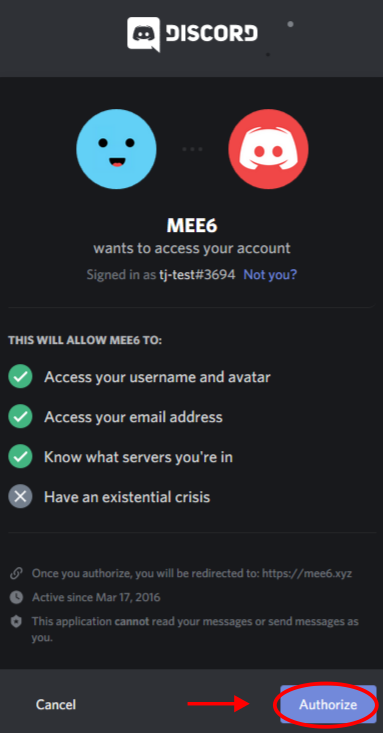
Task: Click the blue MEE6 smiley avatar
Action: tap(116, 149)
